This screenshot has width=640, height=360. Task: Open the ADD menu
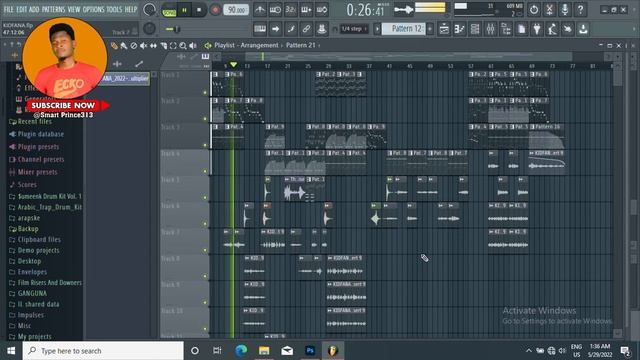[x=34, y=9]
